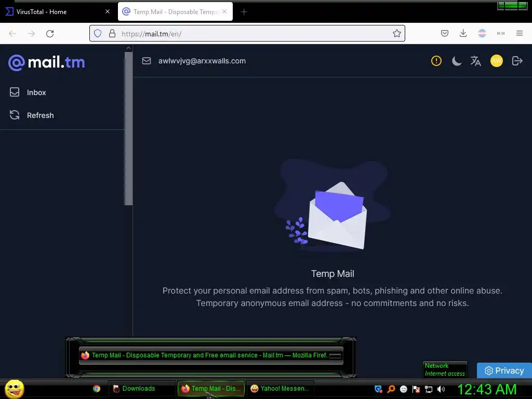532x399 pixels.
Task: Click the orange magnifier tray icon
Action: (391, 389)
